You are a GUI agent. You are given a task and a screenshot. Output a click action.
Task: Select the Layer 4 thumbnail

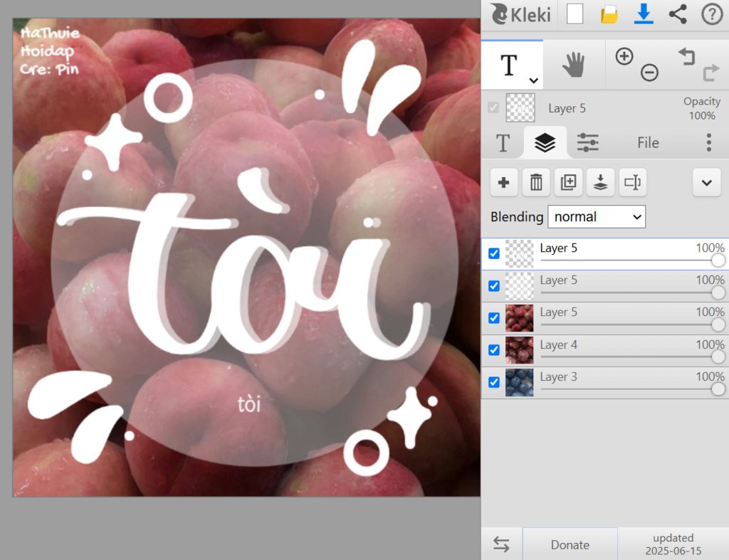coord(519,350)
